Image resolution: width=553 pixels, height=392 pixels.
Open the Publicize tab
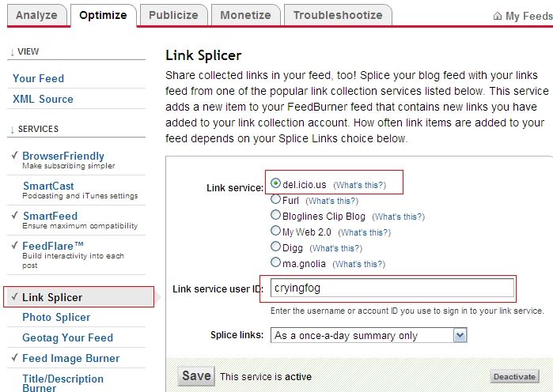pyautogui.click(x=173, y=15)
